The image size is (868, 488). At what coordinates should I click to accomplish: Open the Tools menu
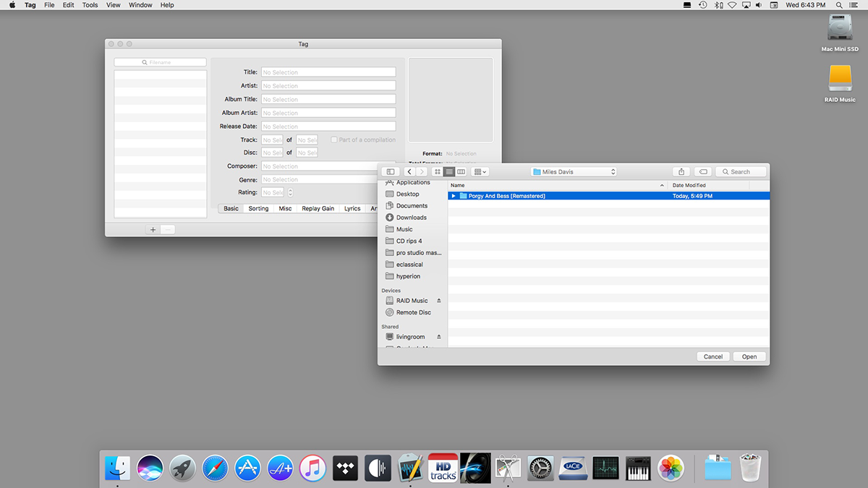[90, 5]
